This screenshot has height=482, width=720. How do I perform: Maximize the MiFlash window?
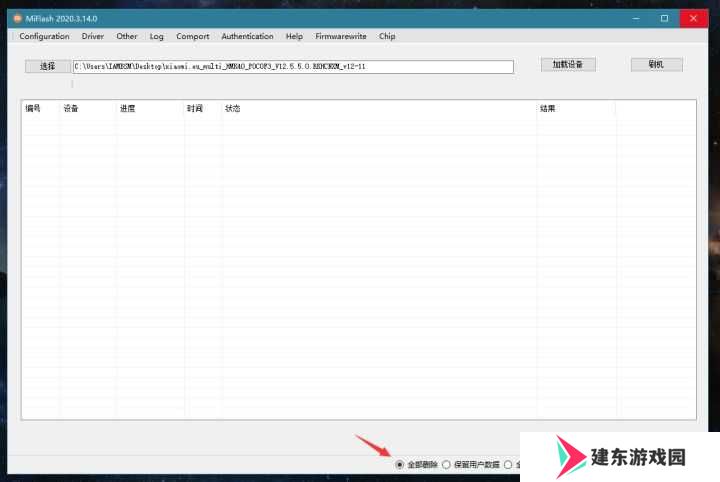(x=664, y=18)
